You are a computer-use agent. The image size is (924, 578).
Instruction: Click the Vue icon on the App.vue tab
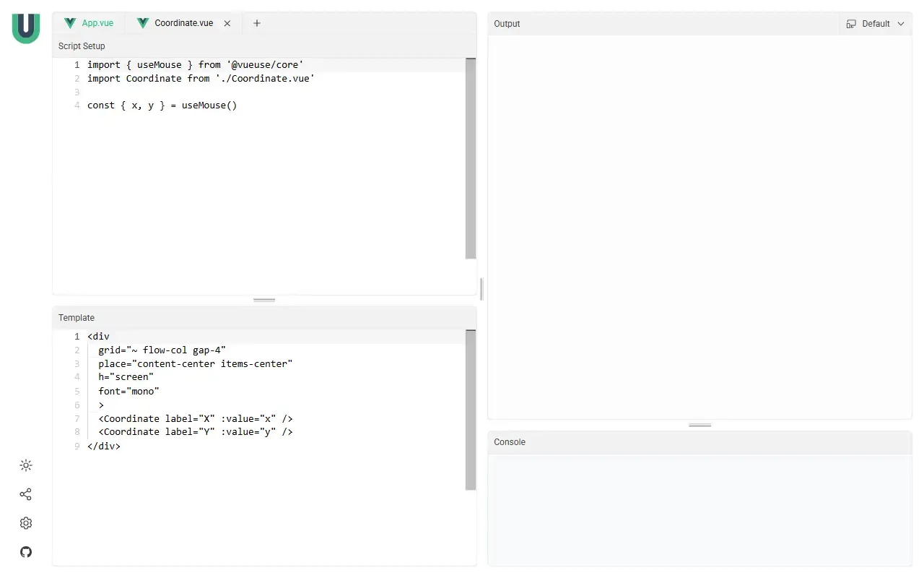click(x=70, y=23)
